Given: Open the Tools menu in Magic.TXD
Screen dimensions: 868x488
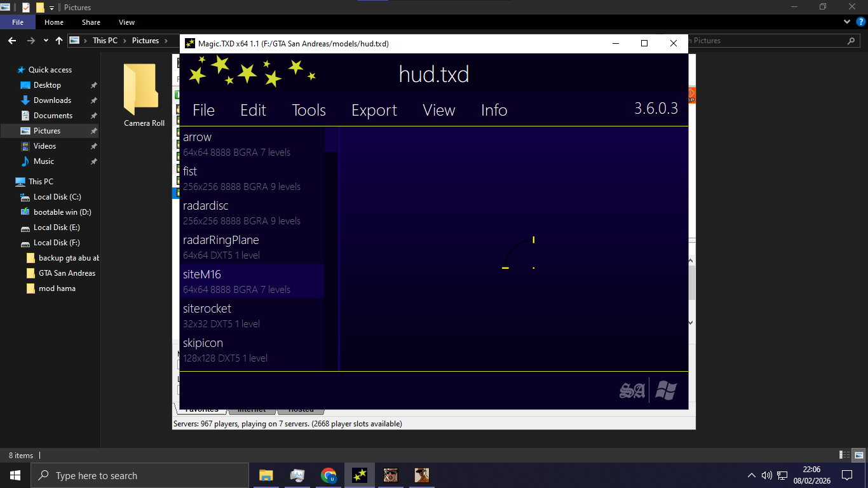Looking at the screenshot, I should pyautogui.click(x=309, y=110).
